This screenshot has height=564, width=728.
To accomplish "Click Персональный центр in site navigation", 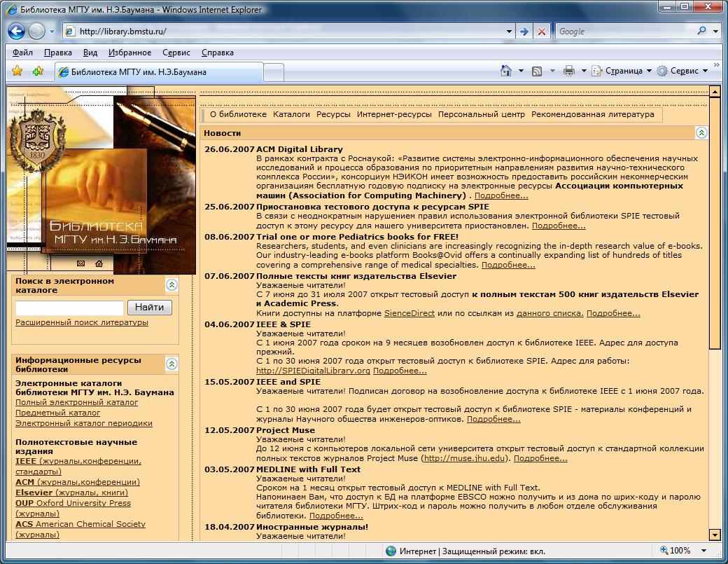I will (x=482, y=114).
